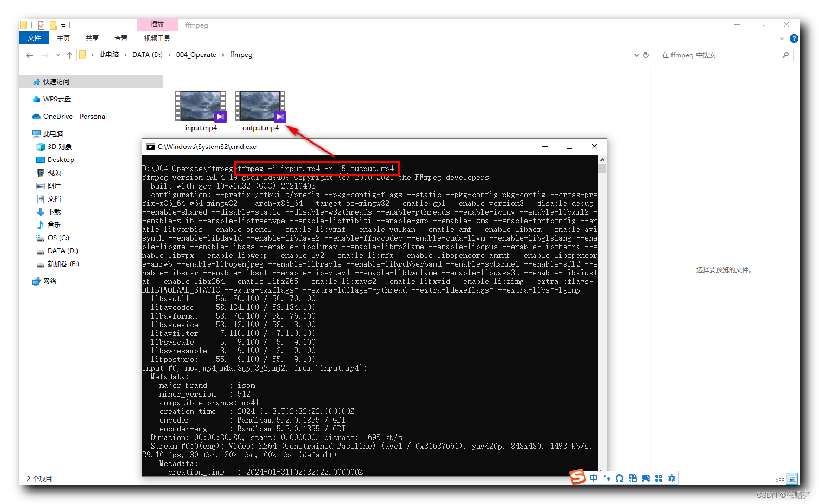The image size is (819, 504).
Task: Click the New Folder icon in title bar
Action: click(53, 25)
